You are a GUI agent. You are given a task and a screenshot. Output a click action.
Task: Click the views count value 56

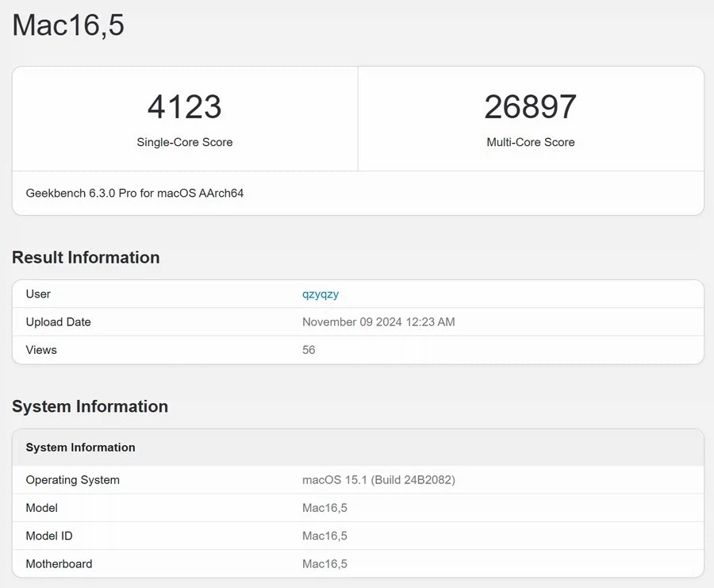click(309, 350)
